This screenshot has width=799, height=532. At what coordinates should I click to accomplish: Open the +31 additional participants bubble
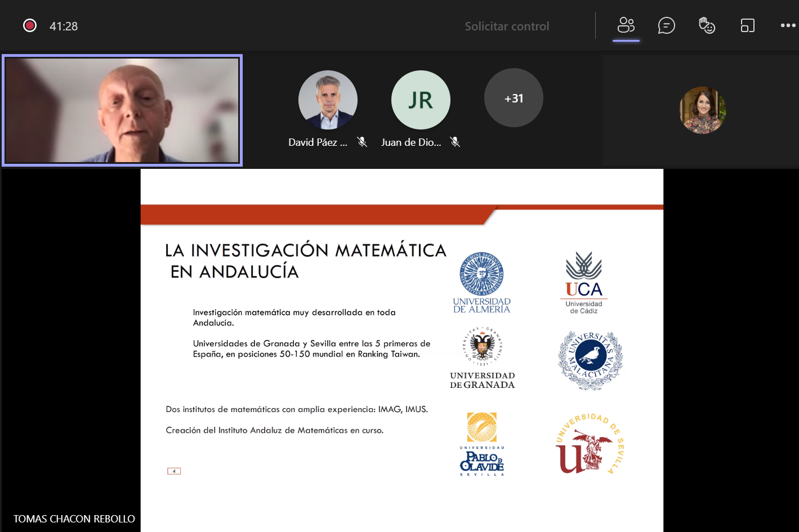coord(514,98)
